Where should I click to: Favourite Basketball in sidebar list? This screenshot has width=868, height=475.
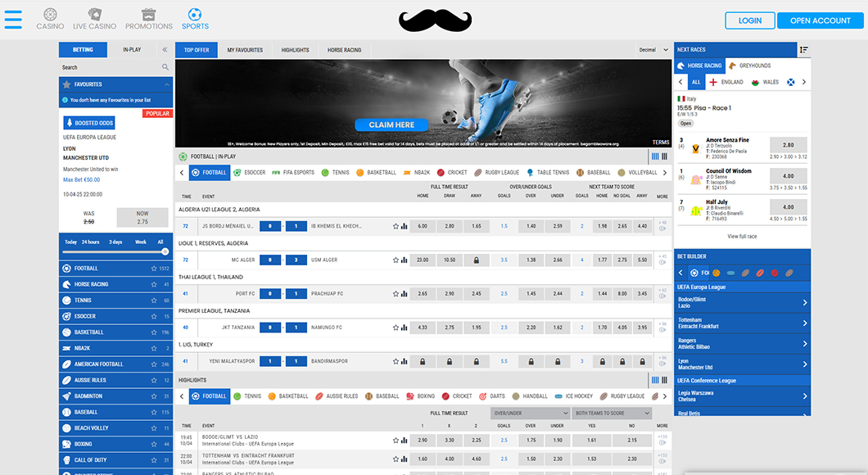154,332
